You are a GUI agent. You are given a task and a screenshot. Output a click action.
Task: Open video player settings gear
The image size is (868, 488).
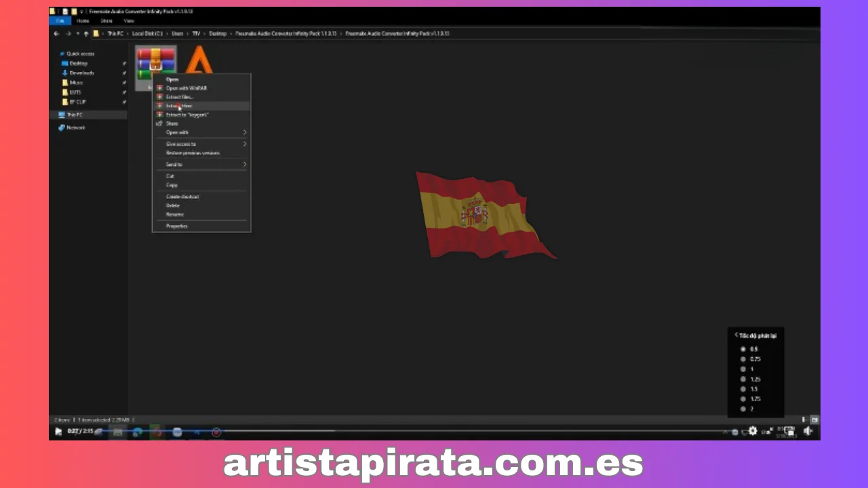(753, 431)
